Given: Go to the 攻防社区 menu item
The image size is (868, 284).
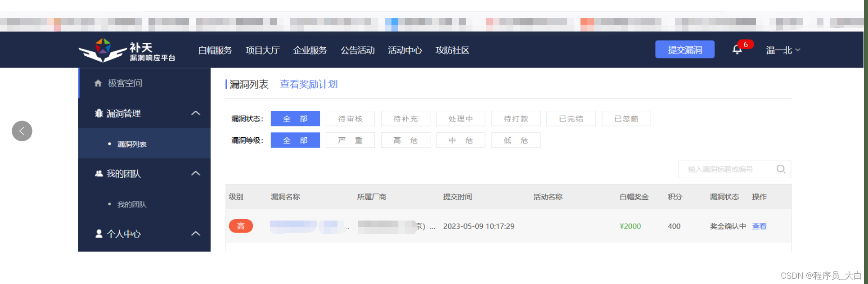Looking at the screenshot, I should (452, 50).
